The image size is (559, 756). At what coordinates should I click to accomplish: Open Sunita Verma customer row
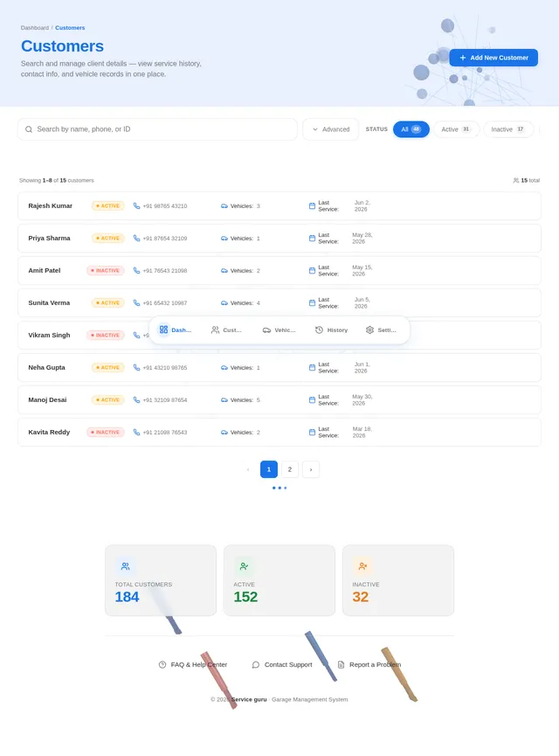pos(279,302)
